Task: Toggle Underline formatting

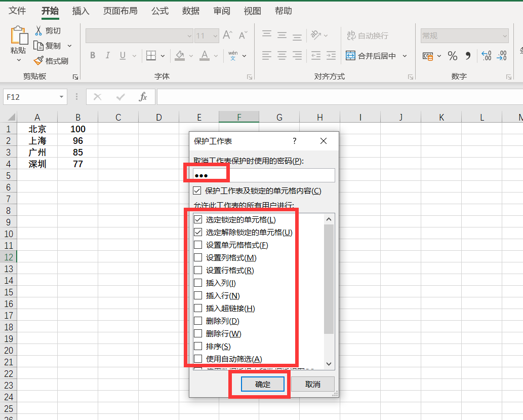Action: (x=123, y=55)
